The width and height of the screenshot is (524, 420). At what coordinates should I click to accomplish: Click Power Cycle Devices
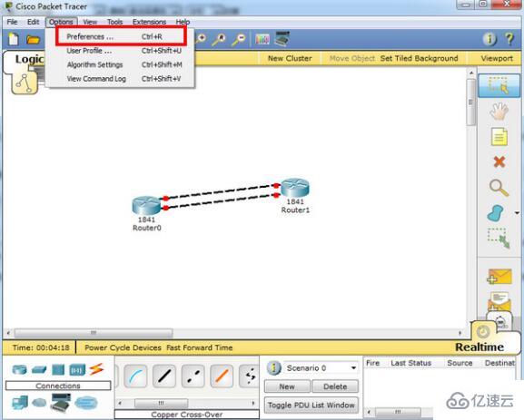tap(123, 347)
